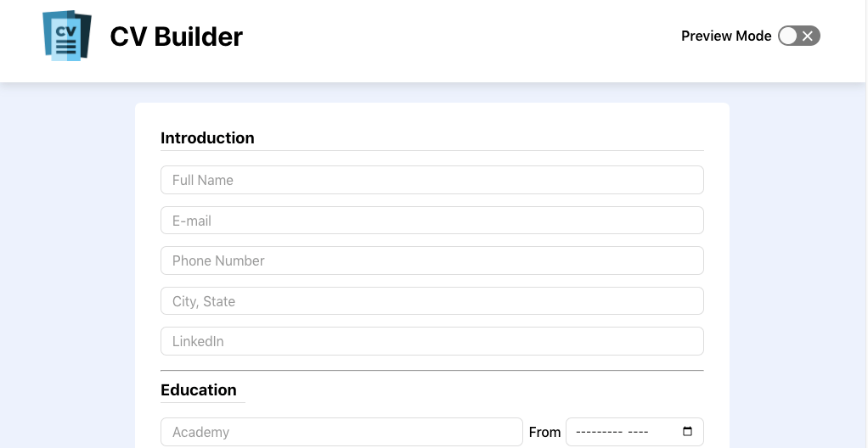Click the City, State input field

[x=431, y=301]
